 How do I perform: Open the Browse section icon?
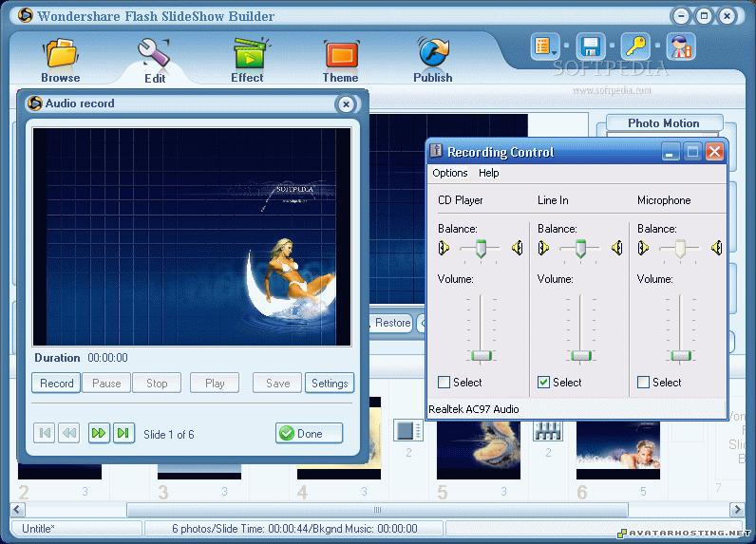click(61, 60)
